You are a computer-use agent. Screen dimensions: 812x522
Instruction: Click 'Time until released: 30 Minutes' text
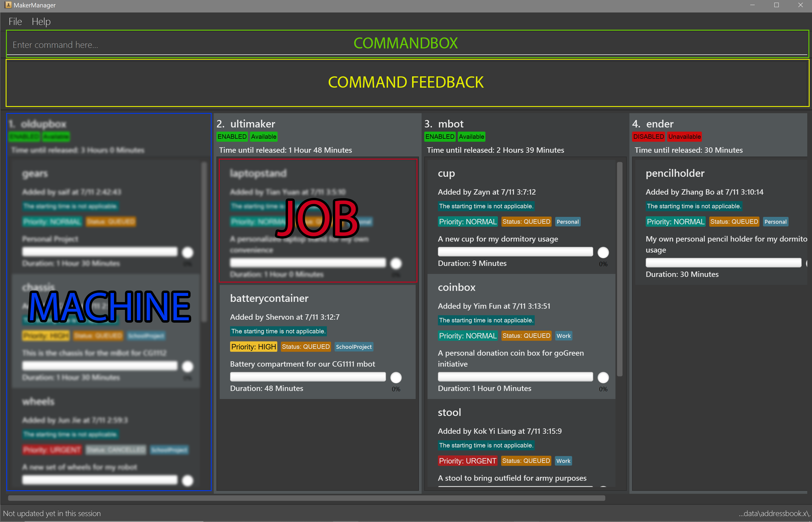click(x=688, y=150)
